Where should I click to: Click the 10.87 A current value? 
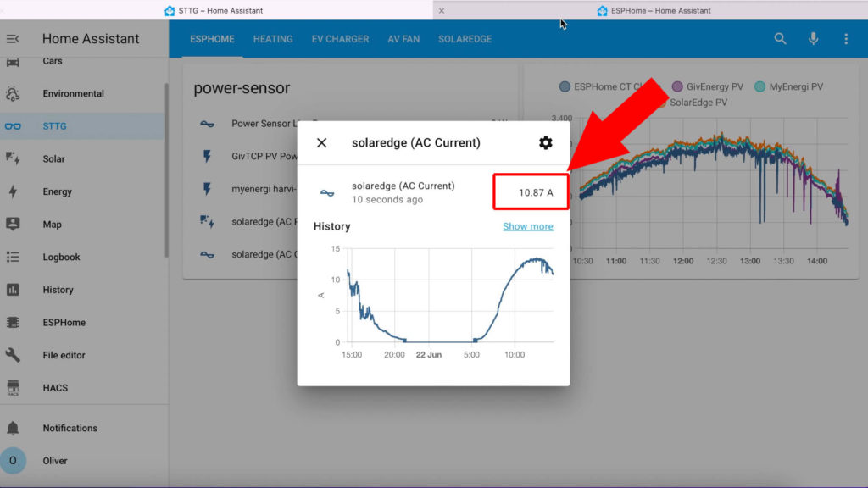tap(536, 192)
